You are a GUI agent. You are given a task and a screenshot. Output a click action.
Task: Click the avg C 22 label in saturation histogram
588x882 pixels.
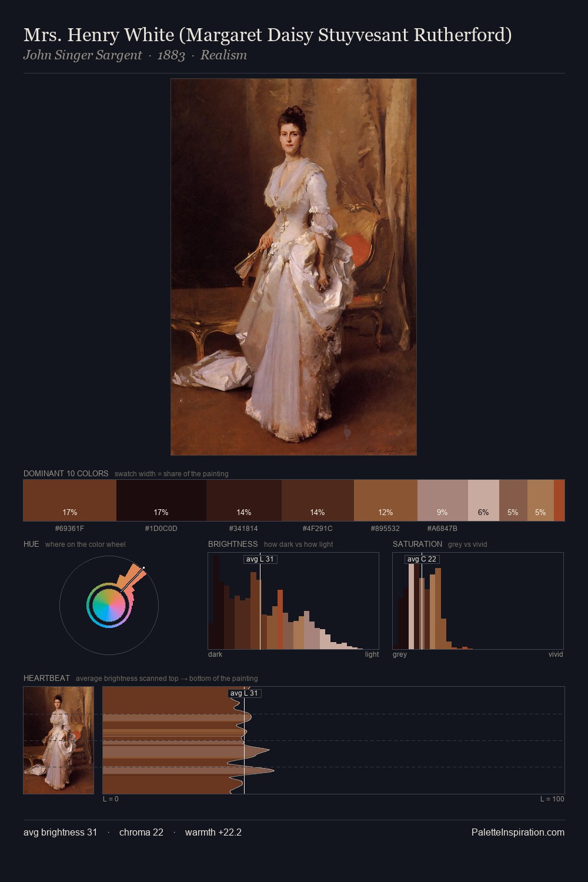pyautogui.click(x=422, y=559)
